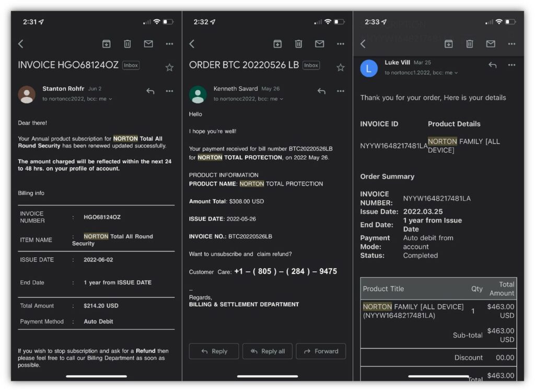Open Stanton Rohfr's sender avatar
The image size is (535, 392).
[x=27, y=94]
